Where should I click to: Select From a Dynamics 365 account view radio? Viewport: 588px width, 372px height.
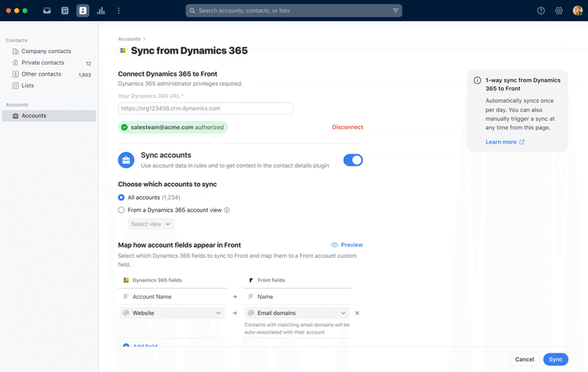tap(121, 210)
